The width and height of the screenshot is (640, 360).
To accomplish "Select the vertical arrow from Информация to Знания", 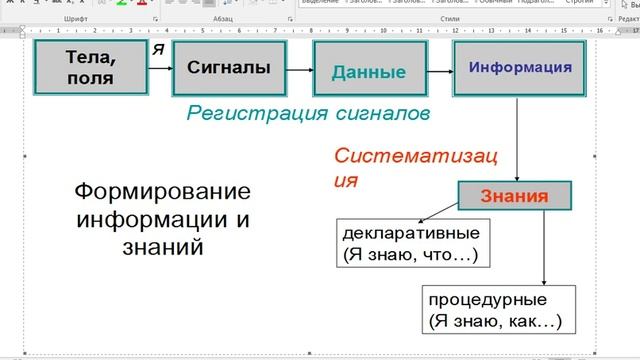I will pos(517,139).
